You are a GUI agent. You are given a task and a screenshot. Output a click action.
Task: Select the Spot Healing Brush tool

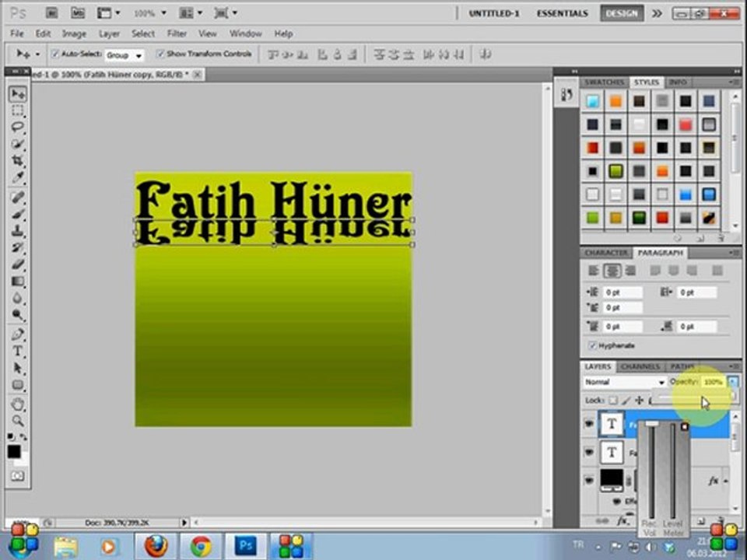(18, 197)
